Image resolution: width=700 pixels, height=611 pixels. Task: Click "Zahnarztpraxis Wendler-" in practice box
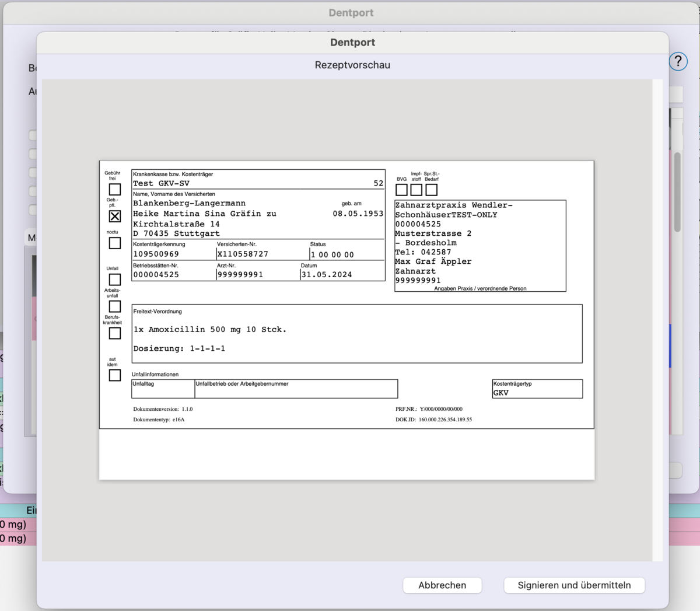[454, 205]
